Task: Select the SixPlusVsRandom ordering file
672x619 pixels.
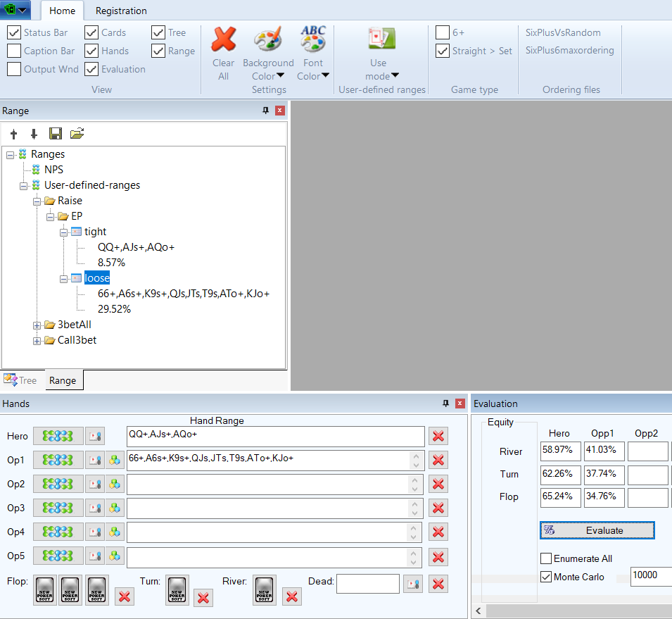Action: [x=563, y=32]
